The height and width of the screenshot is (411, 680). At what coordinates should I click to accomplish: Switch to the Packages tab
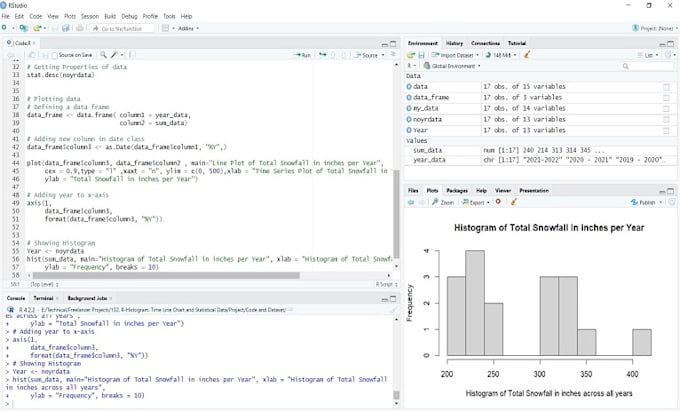coord(457,191)
